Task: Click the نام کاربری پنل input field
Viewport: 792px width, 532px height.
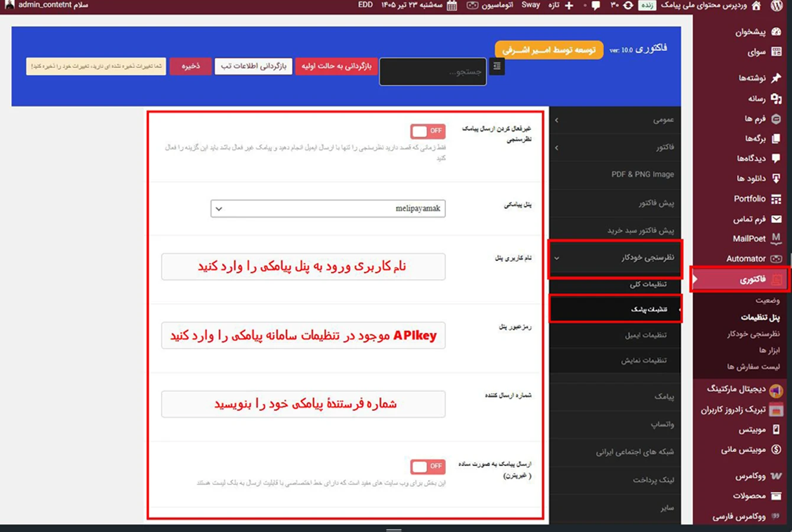Action: tap(303, 267)
